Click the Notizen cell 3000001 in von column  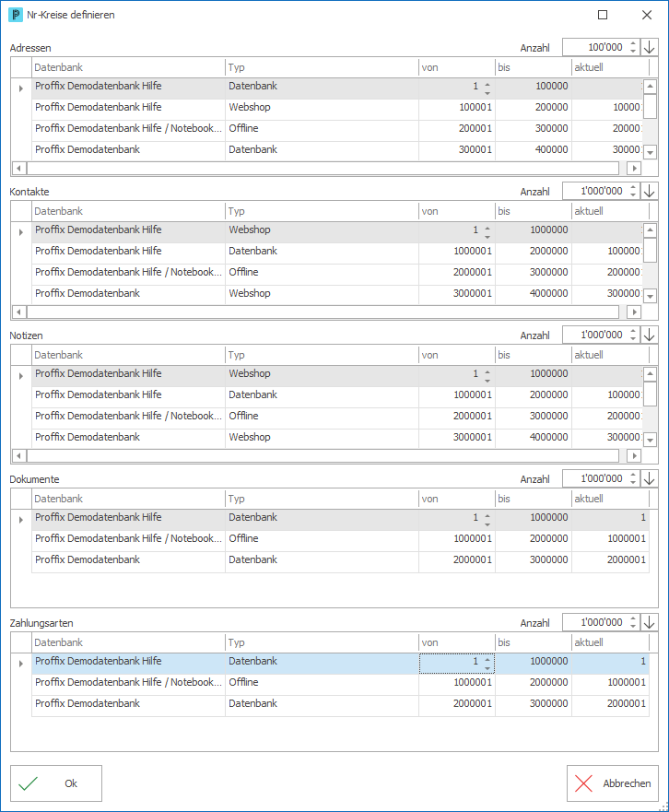tap(457, 438)
